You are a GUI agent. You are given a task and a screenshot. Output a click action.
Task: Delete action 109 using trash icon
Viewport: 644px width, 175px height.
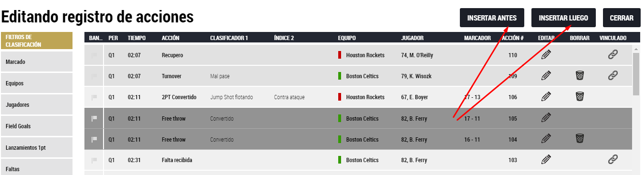click(x=580, y=75)
